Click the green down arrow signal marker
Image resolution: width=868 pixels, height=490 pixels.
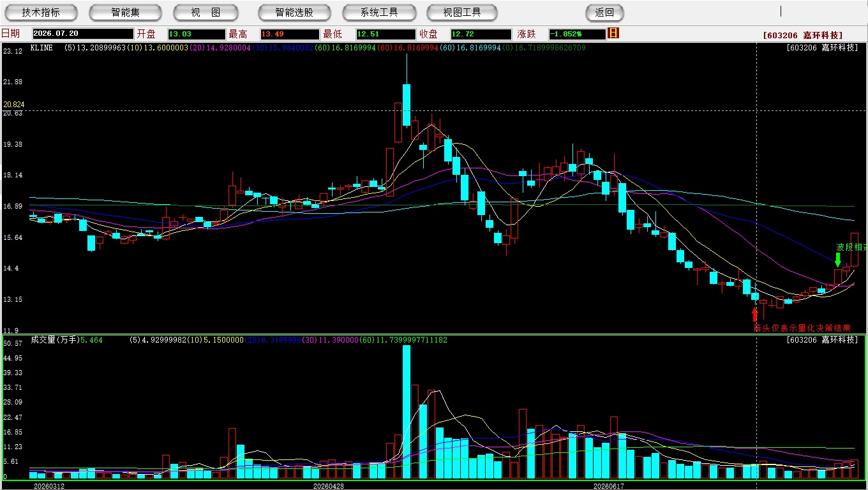(x=838, y=260)
